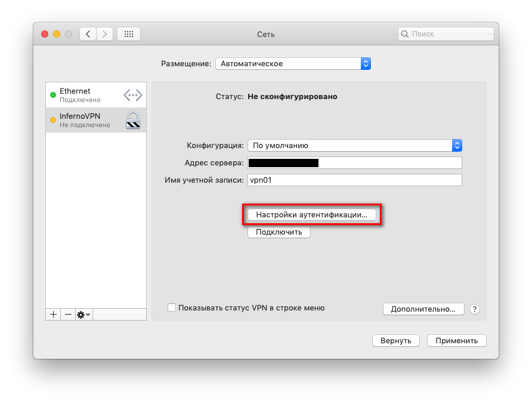Screen dimensions: 532x403
Task: Open the Размещение dropdown
Action: pyautogui.click(x=293, y=63)
